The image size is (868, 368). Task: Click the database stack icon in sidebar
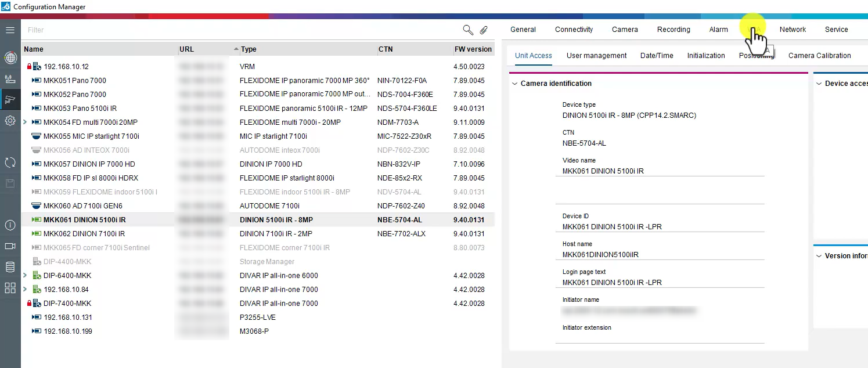[10, 267]
